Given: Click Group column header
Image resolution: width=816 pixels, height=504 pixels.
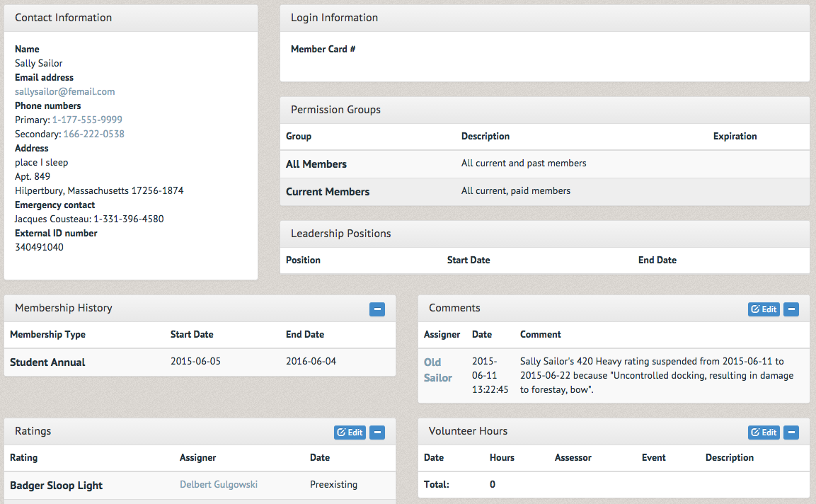Looking at the screenshot, I should point(298,137).
